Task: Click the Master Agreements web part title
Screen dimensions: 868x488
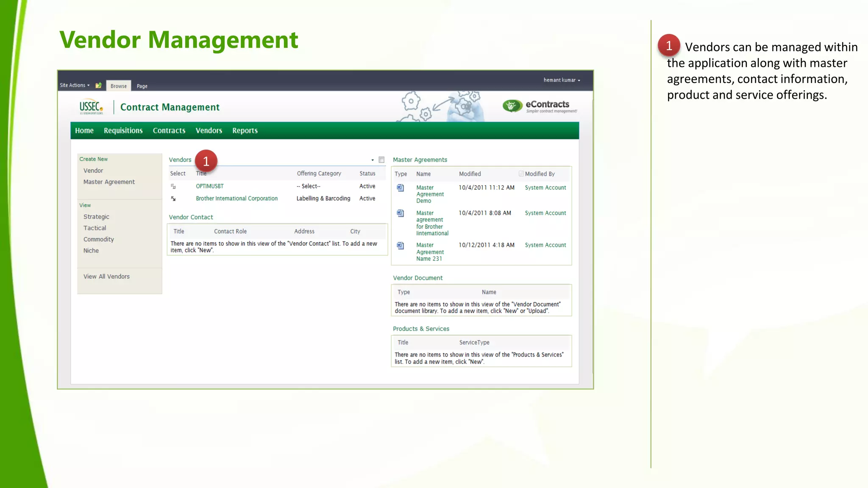Action: tap(420, 160)
